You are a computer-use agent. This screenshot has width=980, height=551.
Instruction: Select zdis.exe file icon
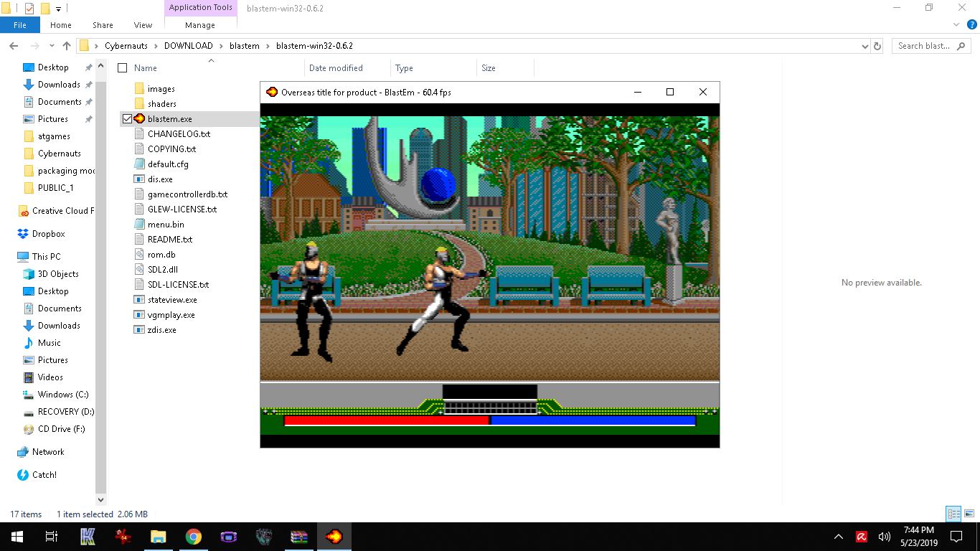139,330
